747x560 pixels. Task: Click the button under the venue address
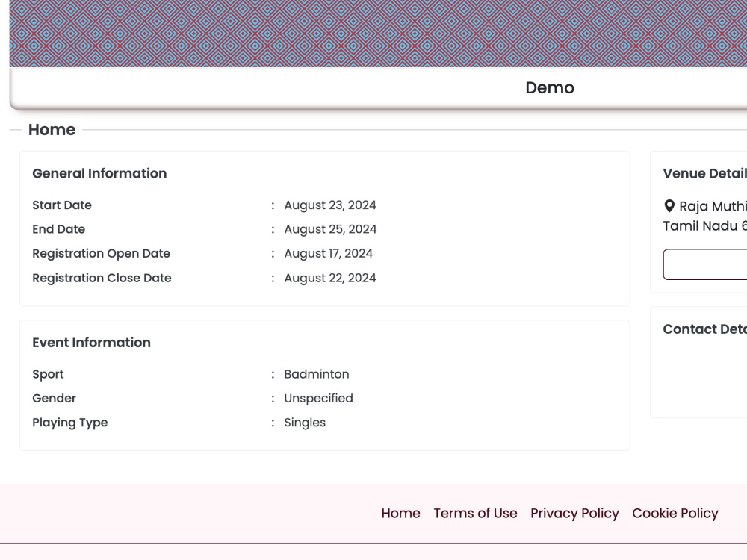[x=705, y=264]
